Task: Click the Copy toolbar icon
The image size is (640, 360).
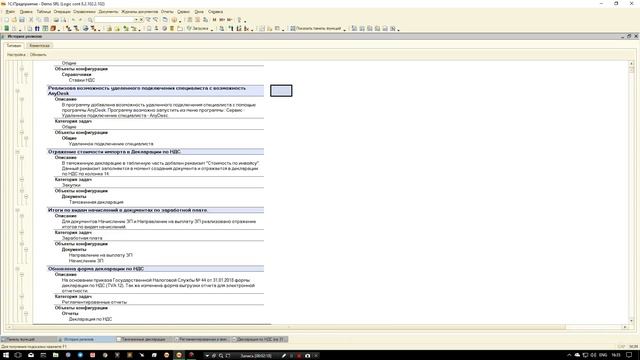Action: point(39,20)
